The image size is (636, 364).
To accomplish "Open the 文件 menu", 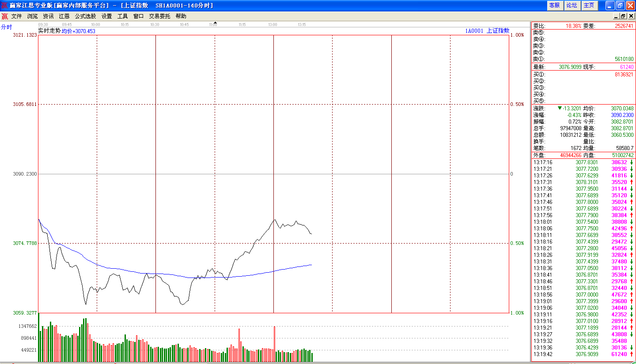I will click(16, 16).
